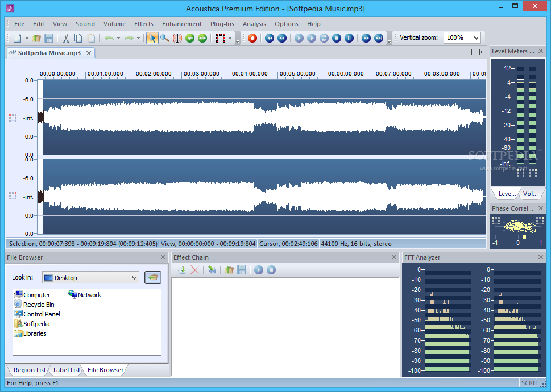Click the green double-arrow button
551x392 pixels.
[x=202, y=38]
